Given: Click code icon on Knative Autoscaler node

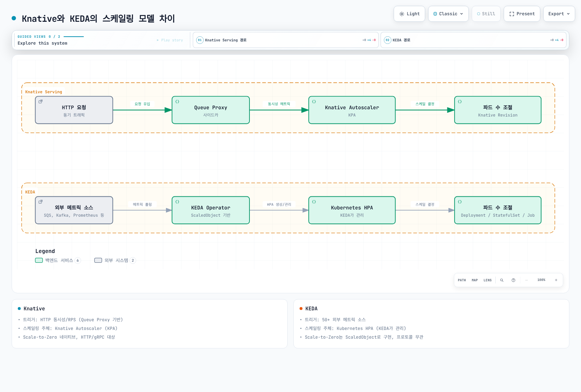Looking at the screenshot, I should (x=314, y=102).
